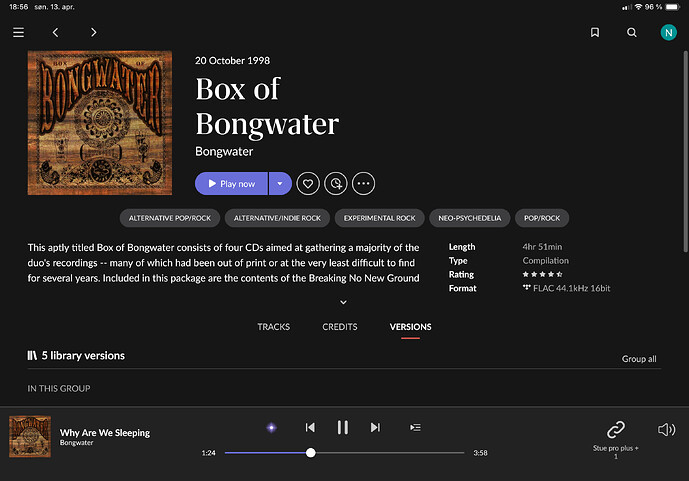Go back with the left arrow

pyautogui.click(x=55, y=33)
